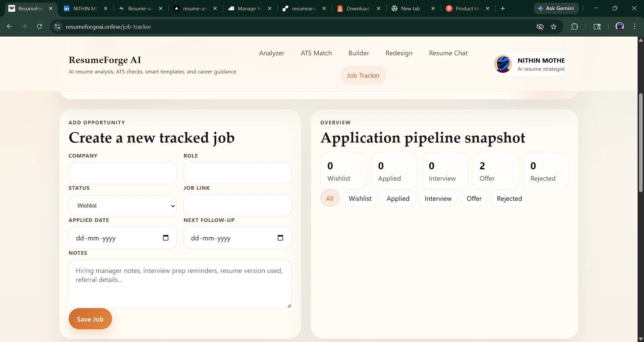Expand the Status dropdown showing Wishlist
This screenshot has width=644, height=342.
[122, 206]
